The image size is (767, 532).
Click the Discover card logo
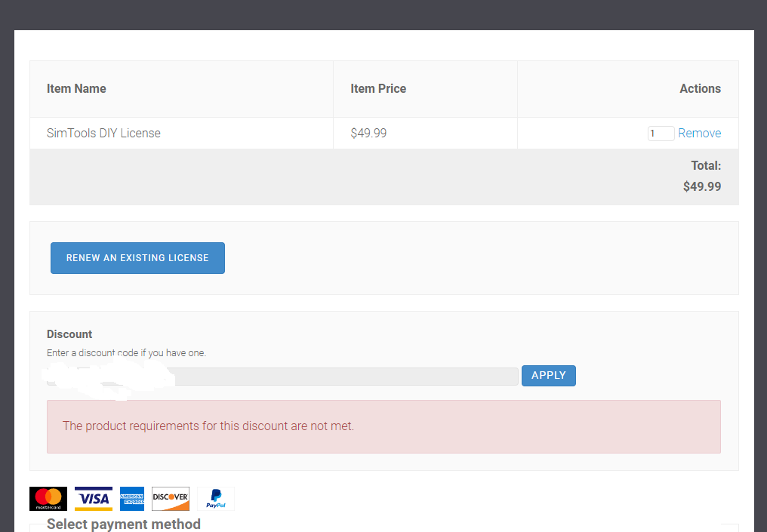(x=171, y=499)
